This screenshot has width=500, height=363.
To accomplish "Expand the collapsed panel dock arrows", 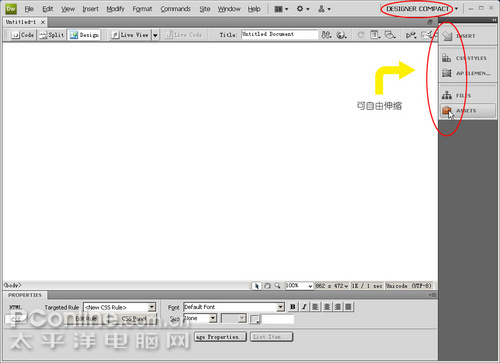I will [494, 20].
